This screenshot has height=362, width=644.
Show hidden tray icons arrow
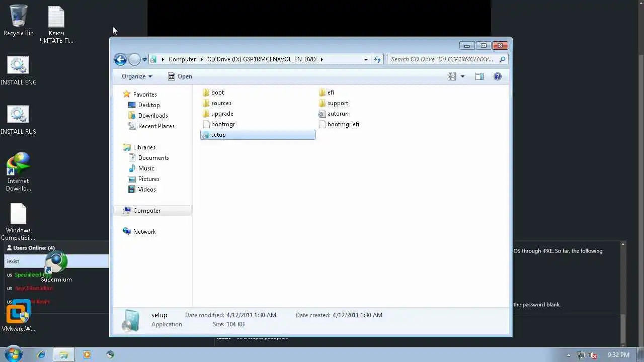point(569,355)
